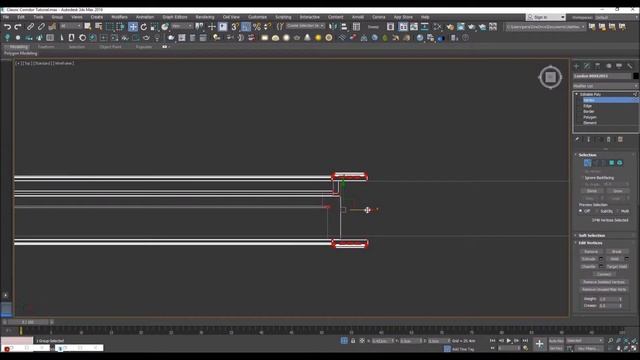Viewport: 640px width, 360px height.
Task: Click the Play Animation button
Action: tap(509, 340)
